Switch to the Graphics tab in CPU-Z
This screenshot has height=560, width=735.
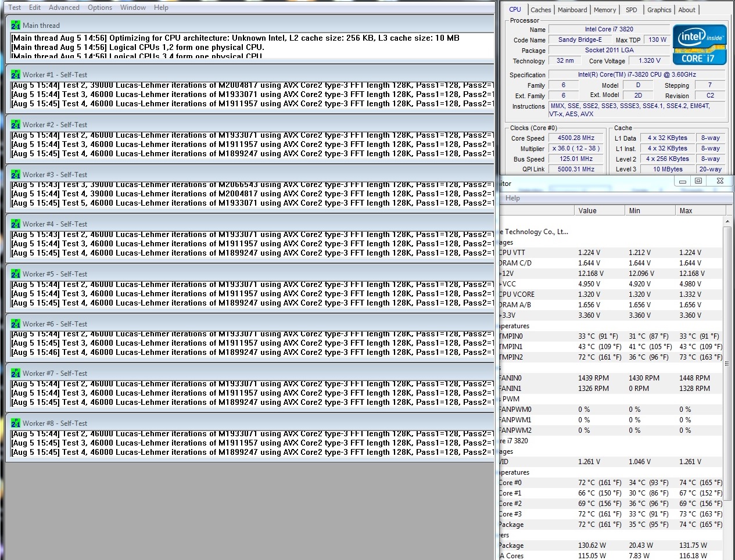pyautogui.click(x=659, y=10)
